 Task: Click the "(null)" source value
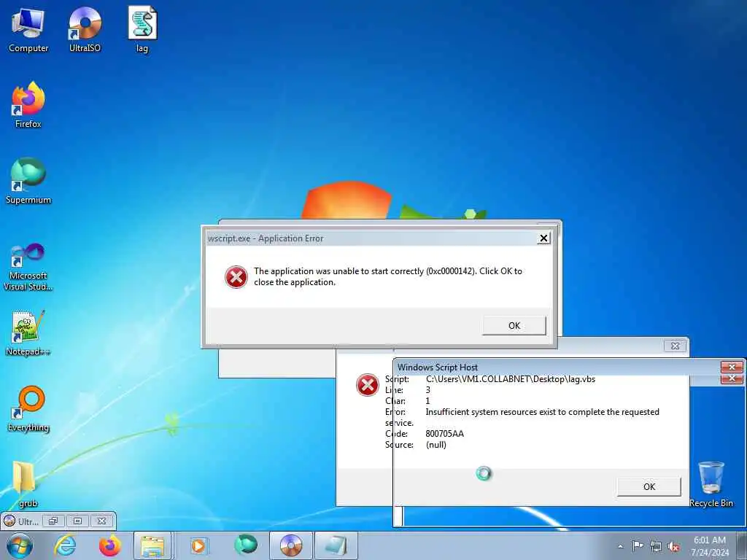tap(436, 445)
